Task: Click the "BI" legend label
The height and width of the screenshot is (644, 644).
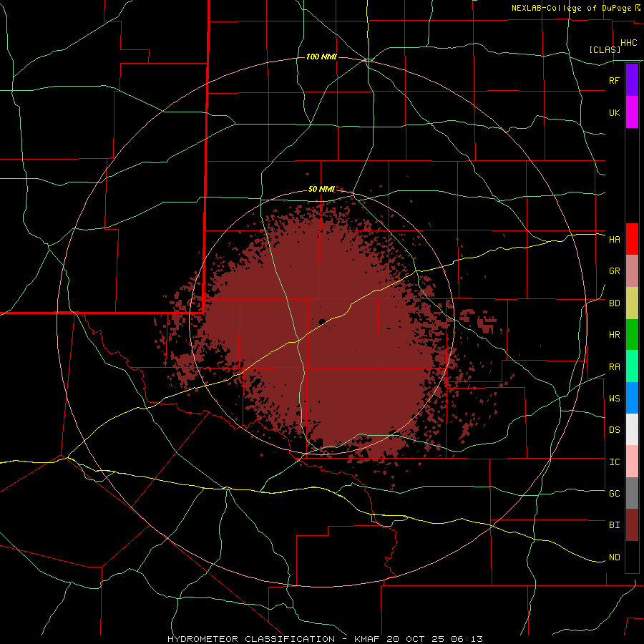Action: [614, 525]
